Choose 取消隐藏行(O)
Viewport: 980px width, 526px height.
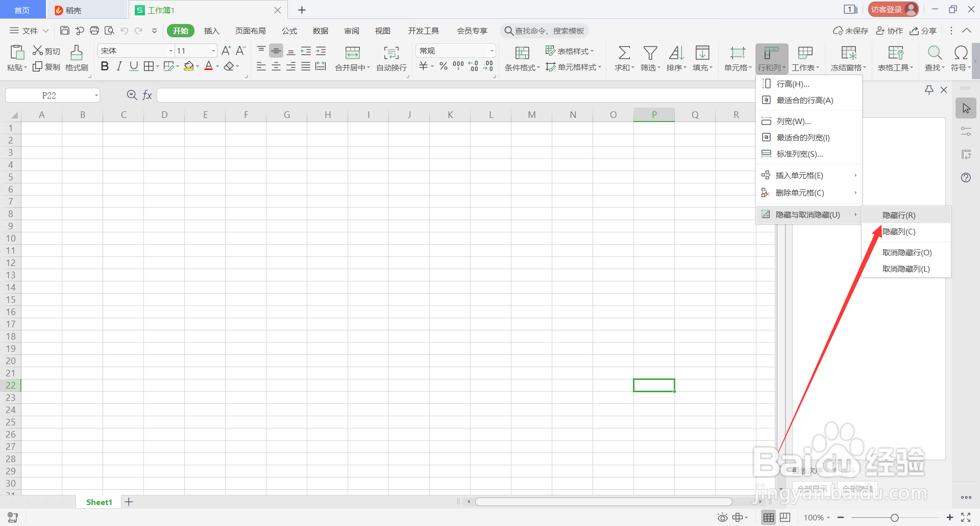[x=906, y=252]
